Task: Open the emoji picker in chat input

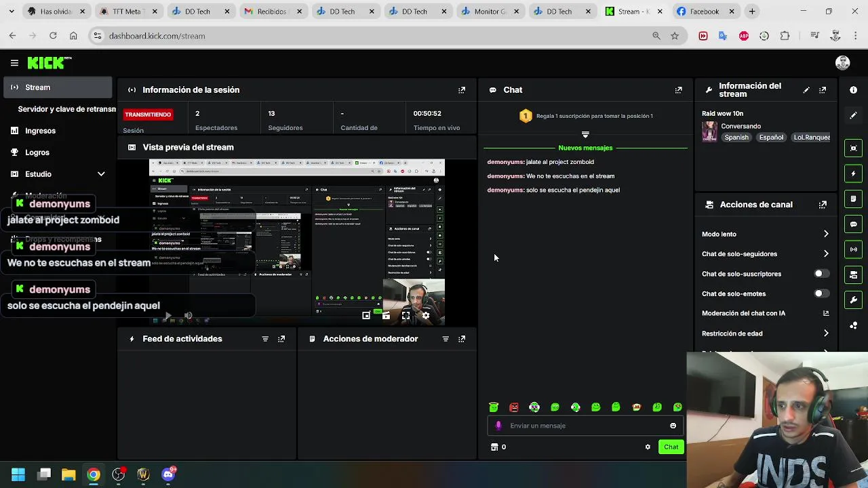Action: [673, 426]
